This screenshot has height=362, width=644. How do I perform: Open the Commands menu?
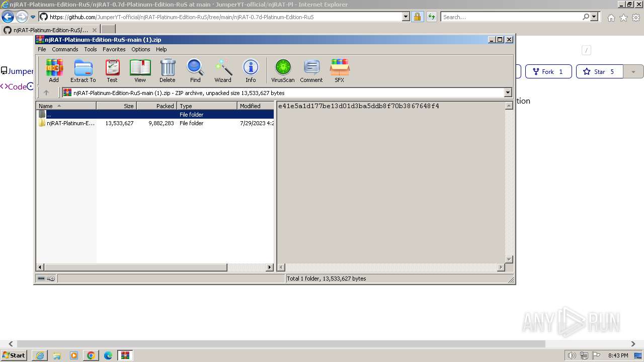(x=65, y=49)
